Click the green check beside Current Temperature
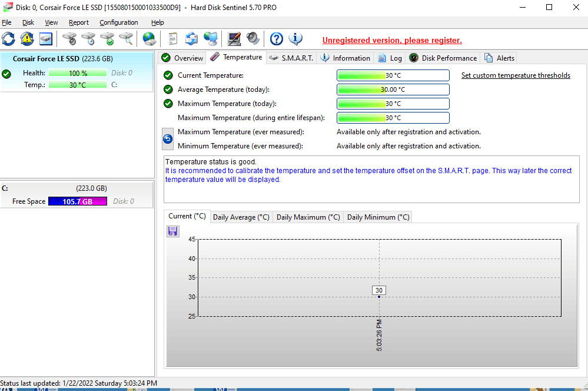The width and height of the screenshot is (588, 391). click(x=168, y=75)
